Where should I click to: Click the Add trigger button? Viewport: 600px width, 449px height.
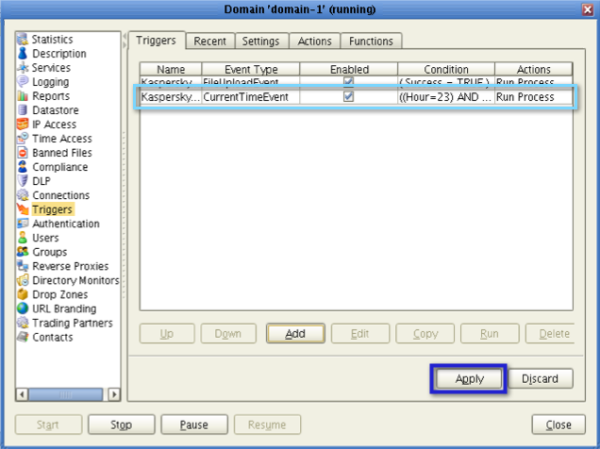click(x=295, y=333)
